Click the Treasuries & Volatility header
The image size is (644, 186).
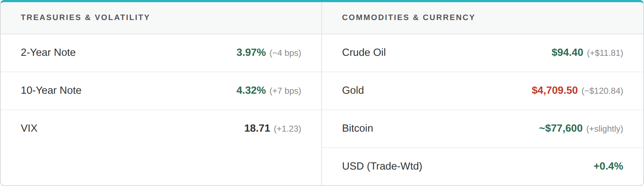tap(85, 17)
